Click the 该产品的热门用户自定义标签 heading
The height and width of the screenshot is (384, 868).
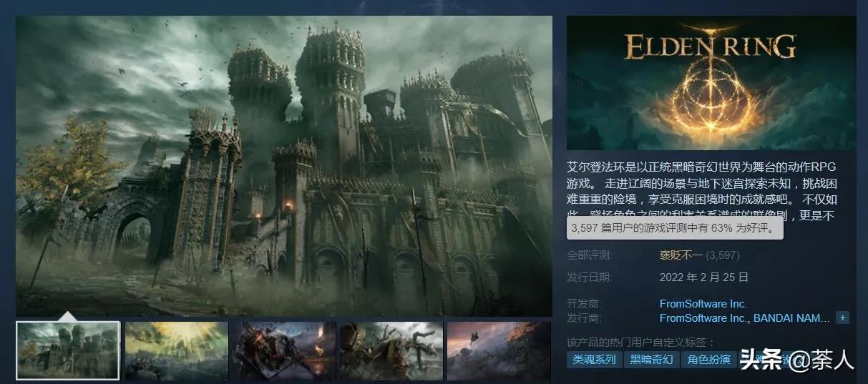point(641,343)
